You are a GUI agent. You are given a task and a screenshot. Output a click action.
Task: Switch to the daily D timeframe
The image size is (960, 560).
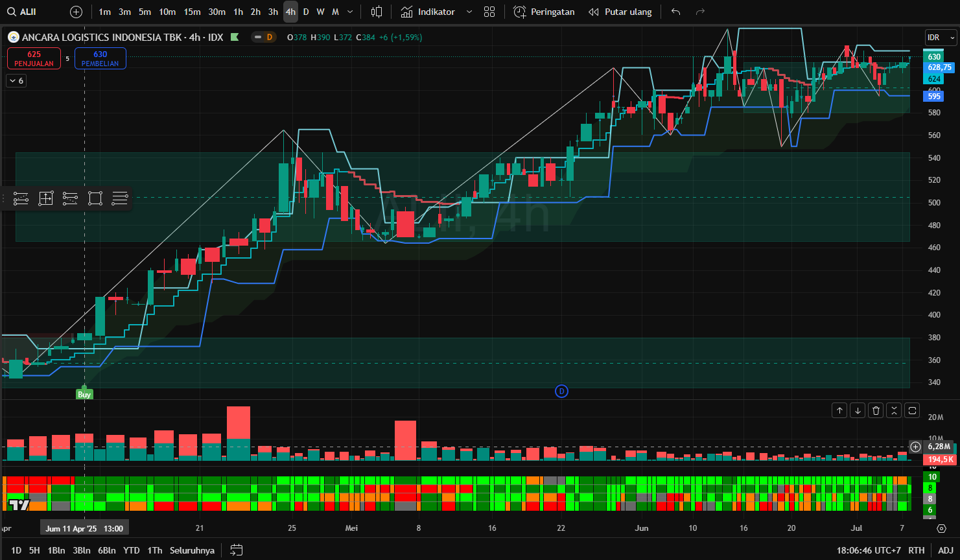coord(306,12)
